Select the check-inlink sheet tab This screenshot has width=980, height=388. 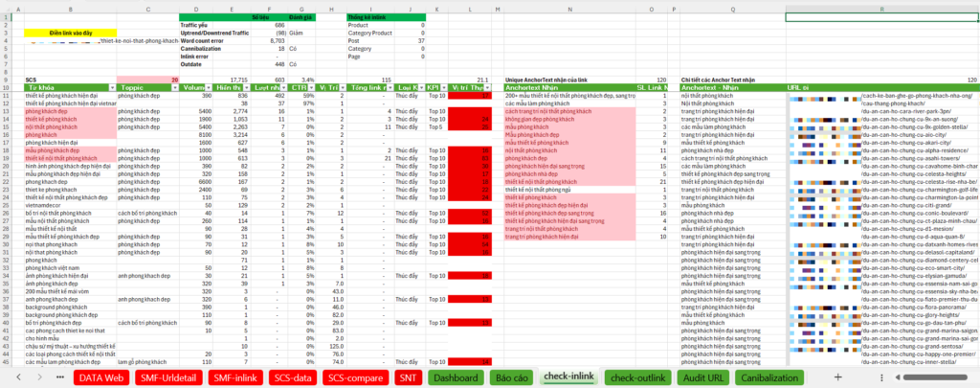tap(568, 377)
